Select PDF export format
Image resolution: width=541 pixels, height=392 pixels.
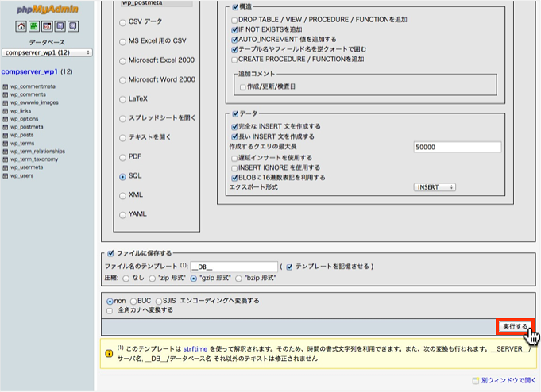pyautogui.click(x=122, y=158)
